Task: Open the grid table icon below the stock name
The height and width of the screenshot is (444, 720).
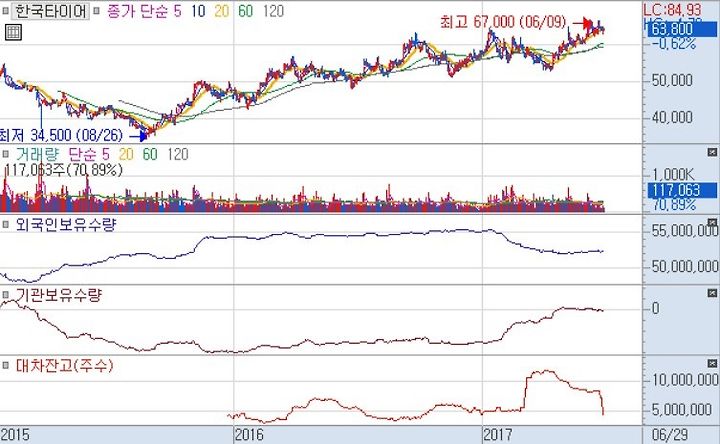Action: click(13, 32)
